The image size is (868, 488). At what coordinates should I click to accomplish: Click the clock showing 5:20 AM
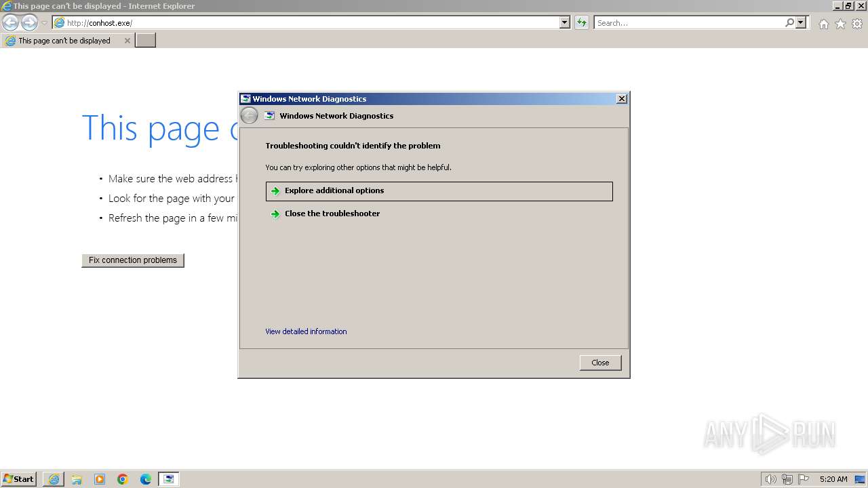pyautogui.click(x=833, y=479)
